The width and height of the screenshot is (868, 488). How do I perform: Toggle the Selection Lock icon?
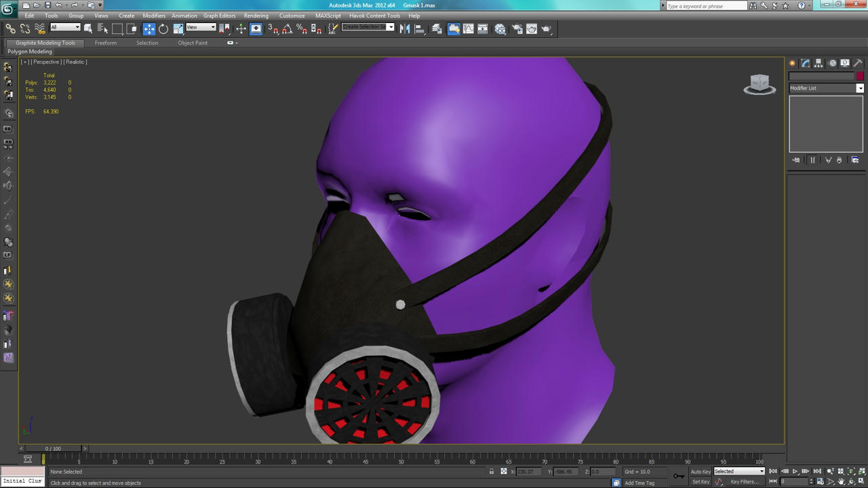point(492,471)
